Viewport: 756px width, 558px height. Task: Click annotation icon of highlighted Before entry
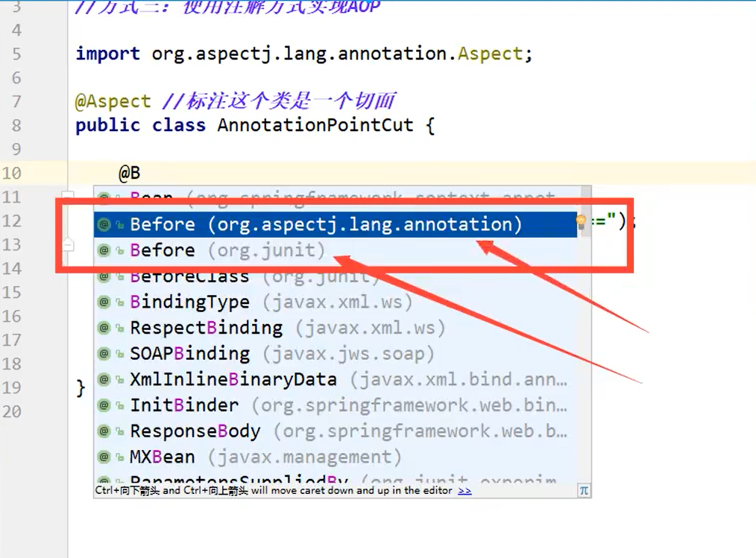click(104, 224)
